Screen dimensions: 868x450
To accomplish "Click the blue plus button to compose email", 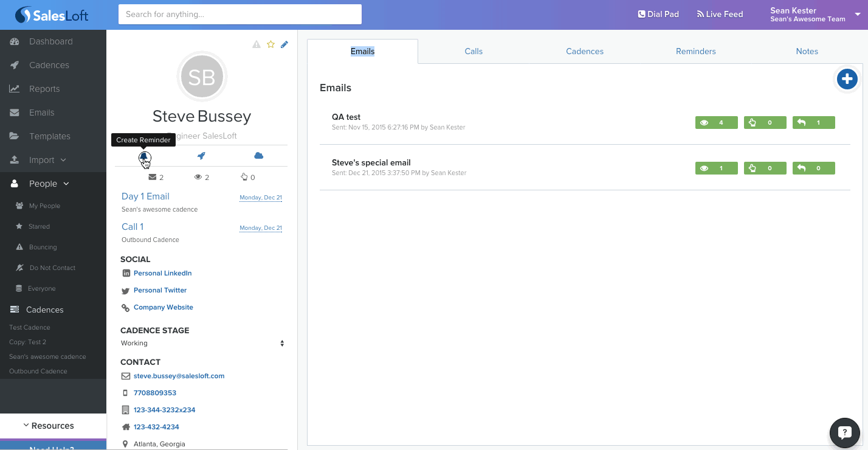I will tap(847, 78).
